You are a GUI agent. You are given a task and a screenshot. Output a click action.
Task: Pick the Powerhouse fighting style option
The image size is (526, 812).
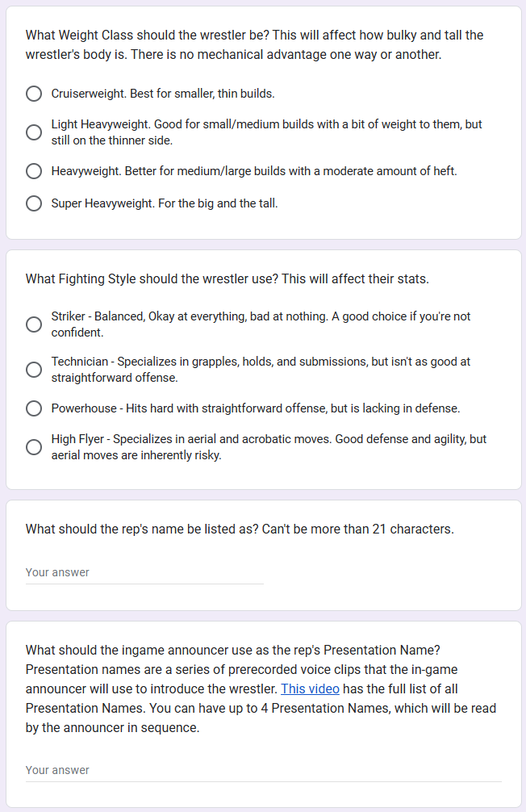pyautogui.click(x=34, y=408)
